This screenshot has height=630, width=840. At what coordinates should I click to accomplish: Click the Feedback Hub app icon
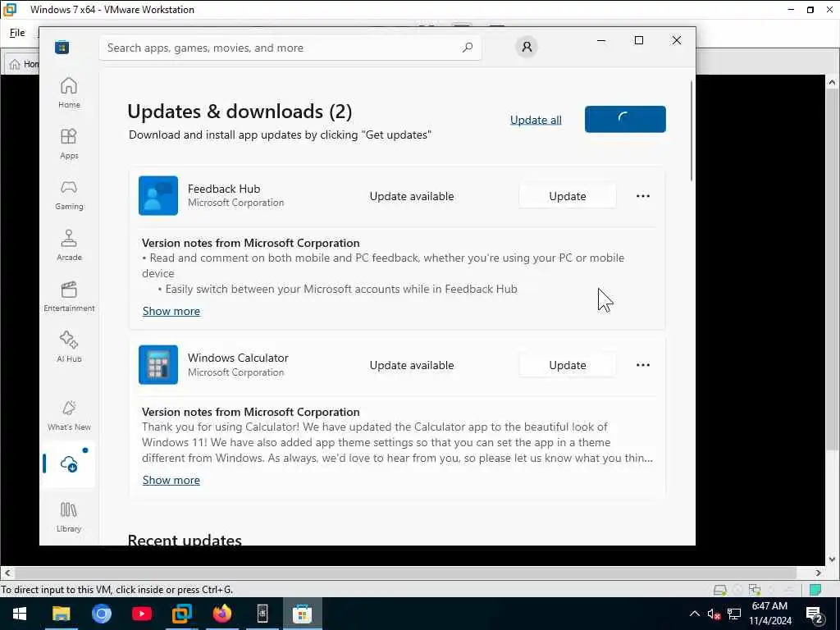click(158, 195)
